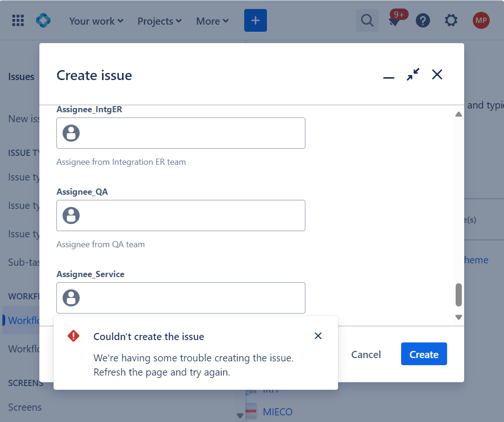This screenshot has height=422, width=504.
Task: Click the dialog scrollbar down arrow
Action: pyautogui.click(x=458, y=317)
